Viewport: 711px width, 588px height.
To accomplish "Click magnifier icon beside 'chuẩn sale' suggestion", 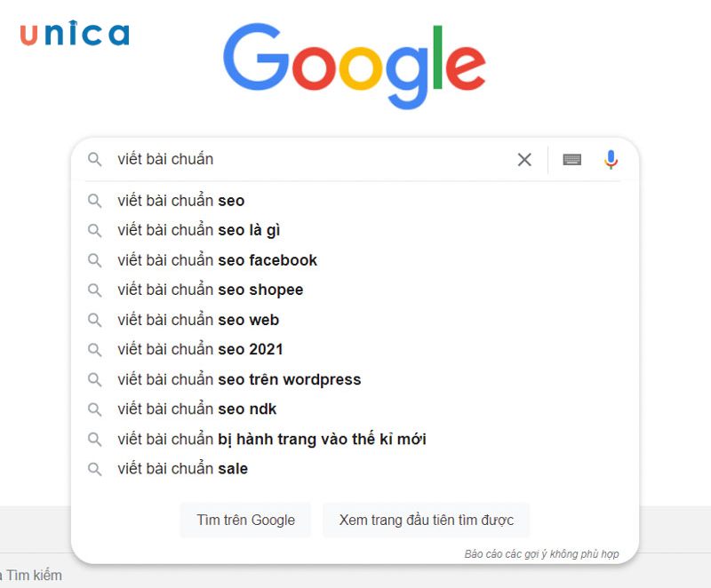I will [95, 469].
